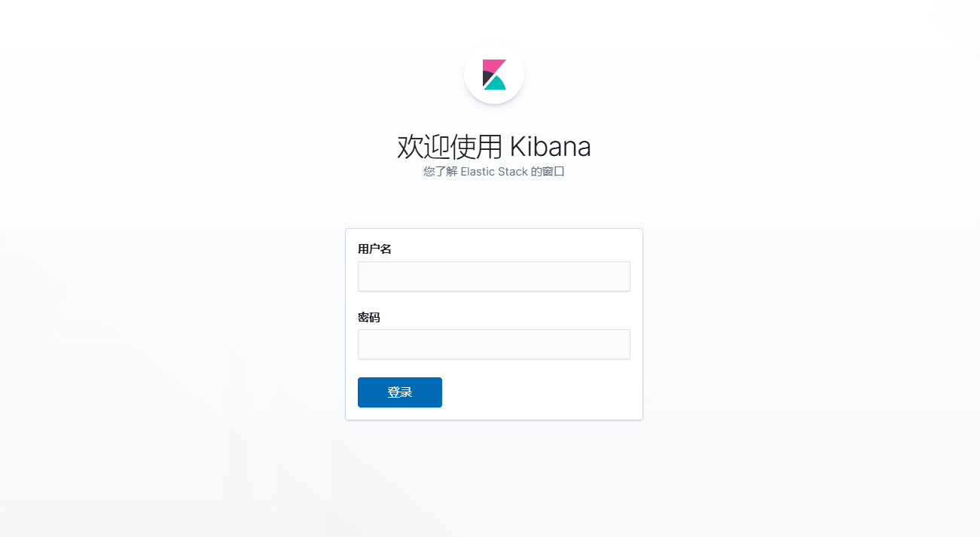This screenshot has width=980, height=537.
Task: Click the 用户名 field label
Action: pos(374,249)
